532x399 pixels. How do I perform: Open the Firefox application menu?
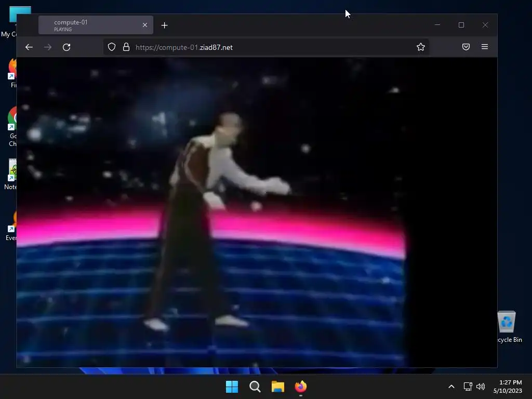(485, 47)
